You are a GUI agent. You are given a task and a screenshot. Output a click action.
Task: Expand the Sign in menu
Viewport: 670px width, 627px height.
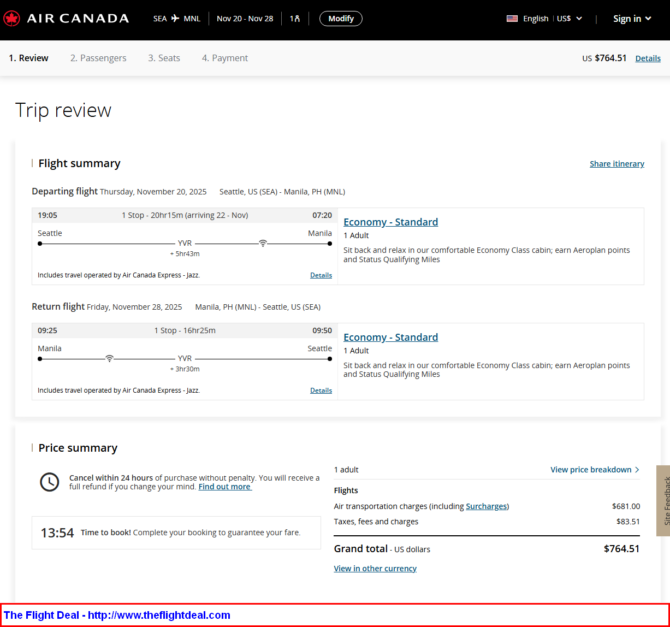pyautogui.click(x=632, y=18)
